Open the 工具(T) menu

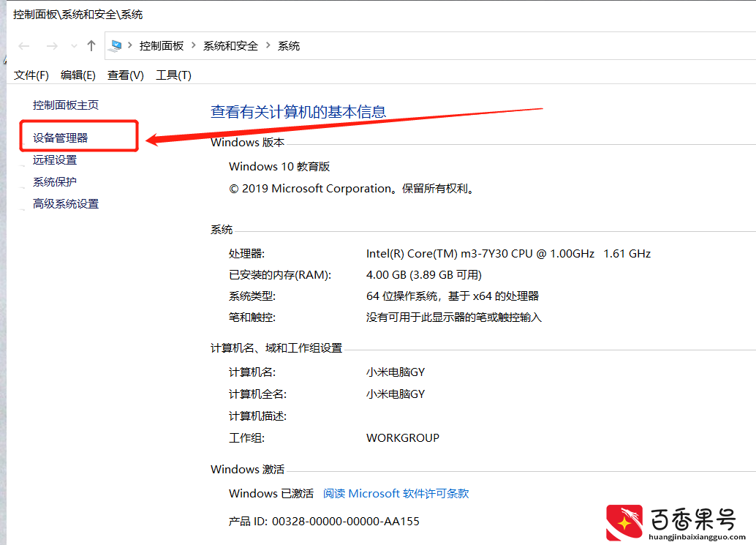coord(173,75)
